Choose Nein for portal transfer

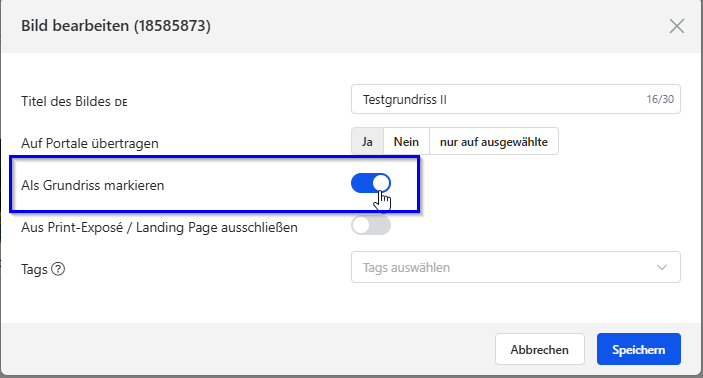point(406,142)
